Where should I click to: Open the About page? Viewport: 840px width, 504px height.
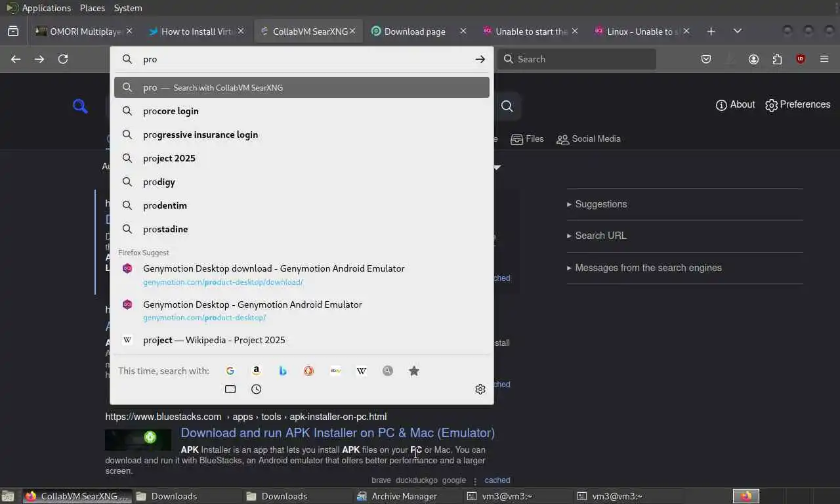(x=735, y=104)
